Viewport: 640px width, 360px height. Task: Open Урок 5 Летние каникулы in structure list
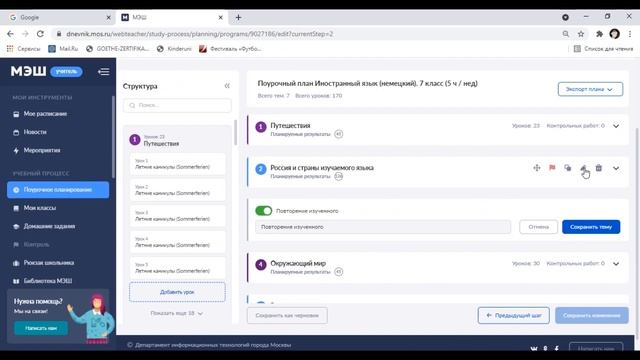coord(177,268)
